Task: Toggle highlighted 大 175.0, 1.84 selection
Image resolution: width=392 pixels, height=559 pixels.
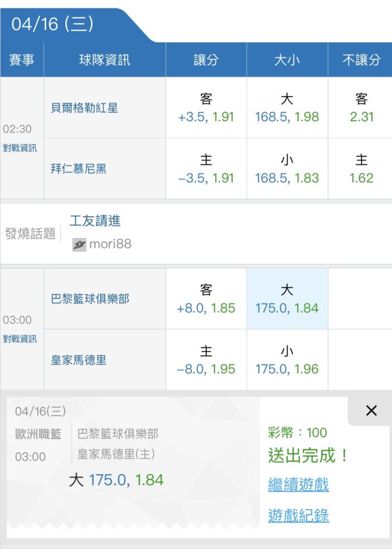Action: [287, 299]
